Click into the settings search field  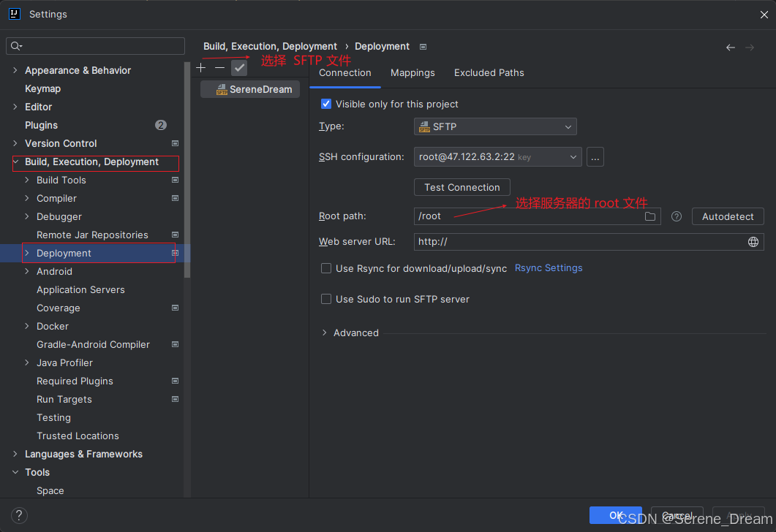96,46
